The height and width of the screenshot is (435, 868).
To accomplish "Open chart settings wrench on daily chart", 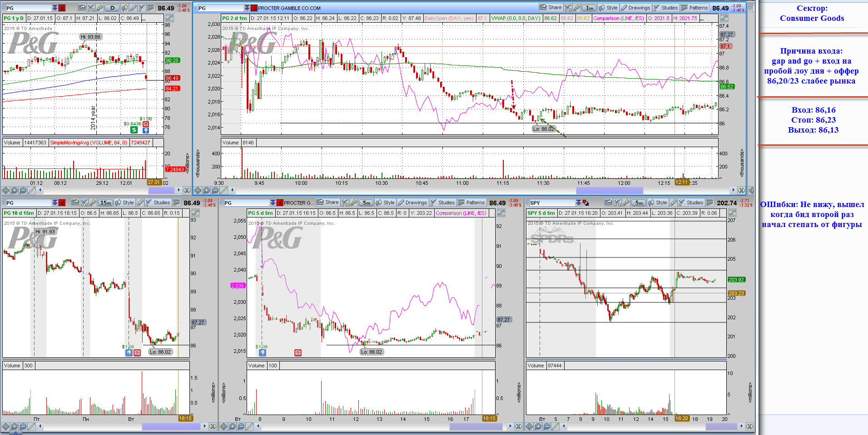I will 99,8.
